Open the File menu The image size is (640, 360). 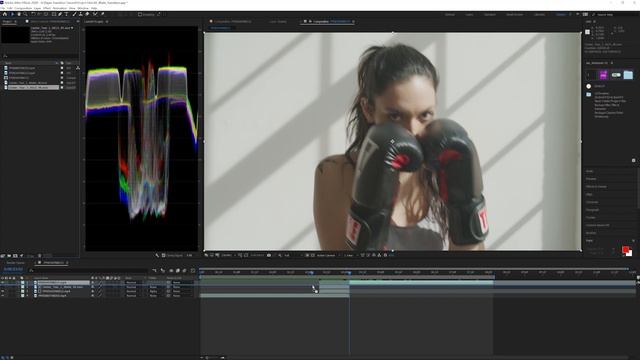3,8
